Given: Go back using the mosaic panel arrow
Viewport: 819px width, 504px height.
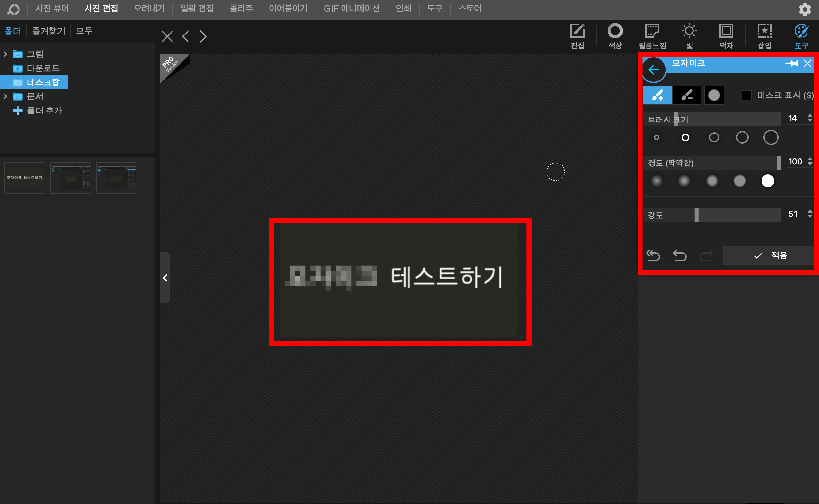Looking at the screenshot, I should 653,70.
